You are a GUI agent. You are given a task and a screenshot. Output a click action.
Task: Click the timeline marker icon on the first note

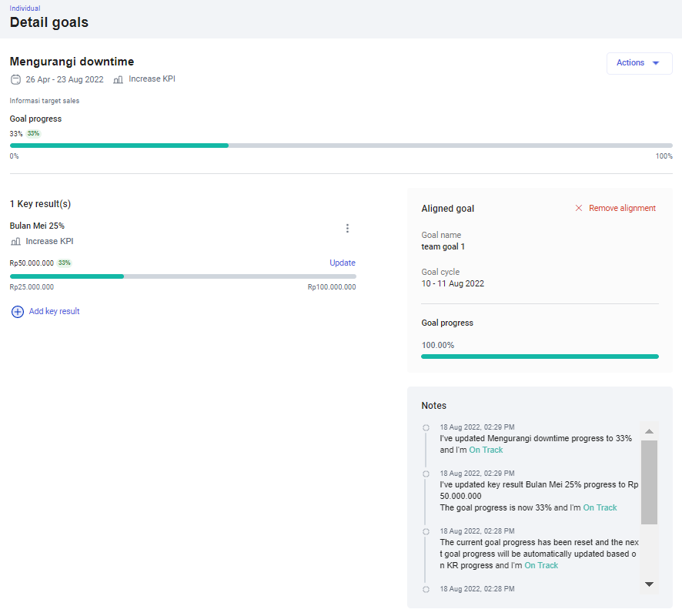(x=426, y=427)
